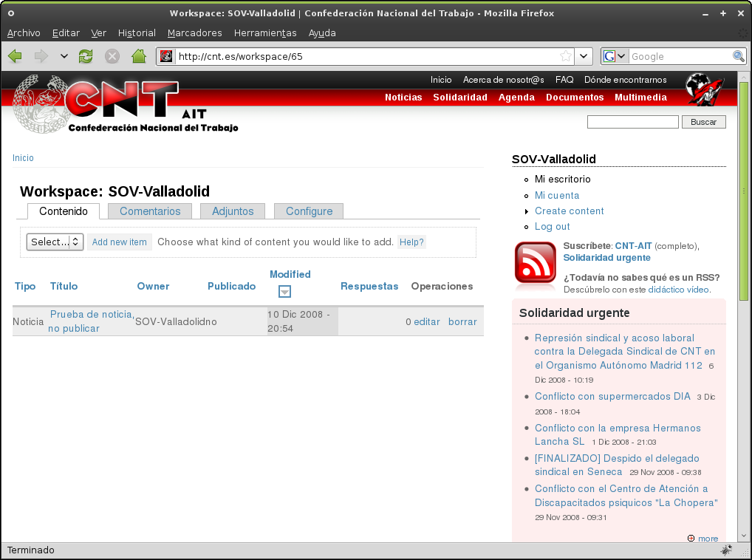Open the FAQ link
This screenshot has width=752, height=560.
pos(564,80)
